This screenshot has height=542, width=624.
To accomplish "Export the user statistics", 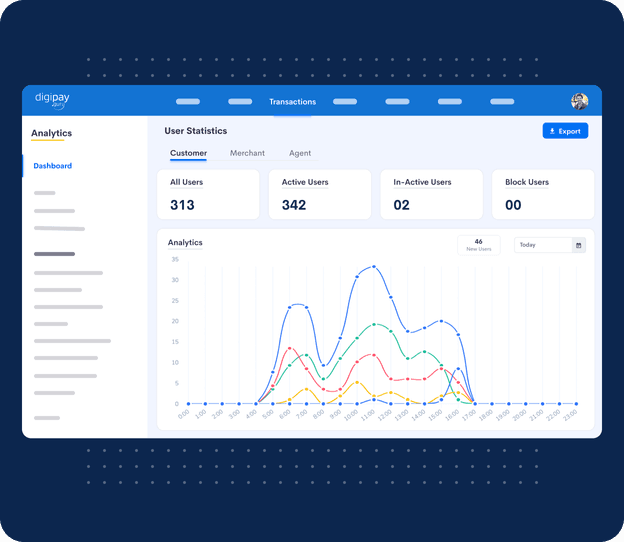I will point(565,131).
